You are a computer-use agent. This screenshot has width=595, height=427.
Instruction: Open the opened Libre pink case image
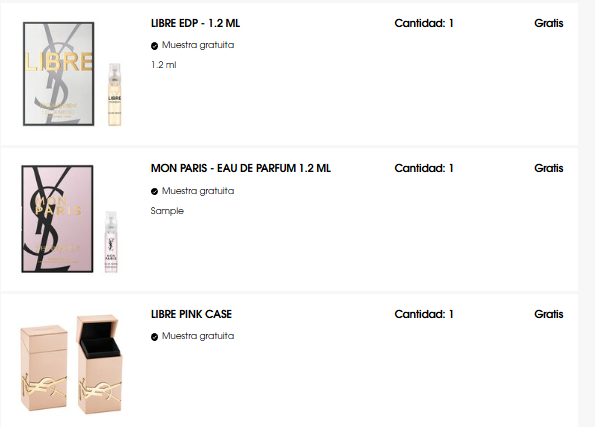click(100, 364)
